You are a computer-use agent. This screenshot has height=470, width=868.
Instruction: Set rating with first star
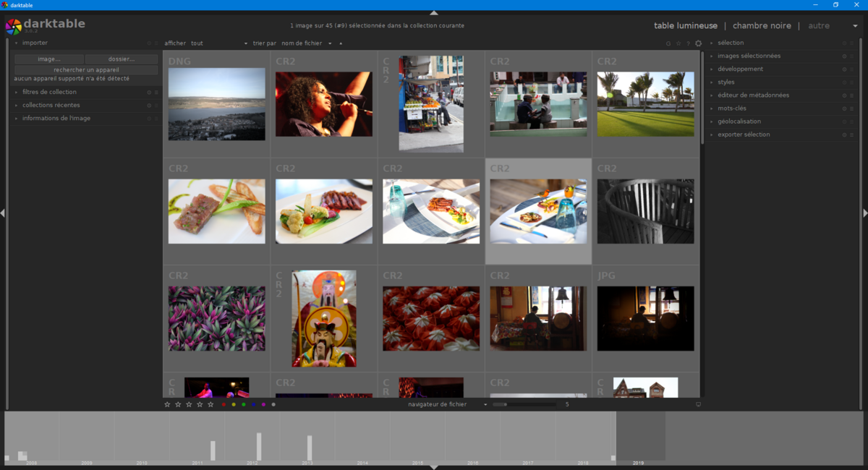tap(167, 405)
